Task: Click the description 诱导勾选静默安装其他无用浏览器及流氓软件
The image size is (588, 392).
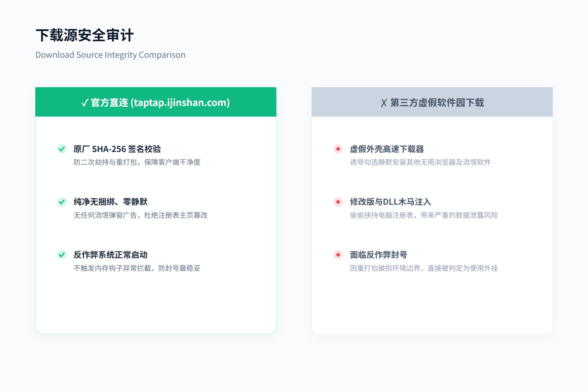Action: click(x=420, y=162)
